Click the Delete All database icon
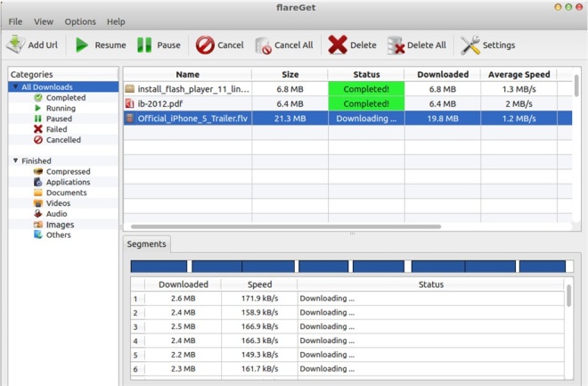 [x=396, y=45]
